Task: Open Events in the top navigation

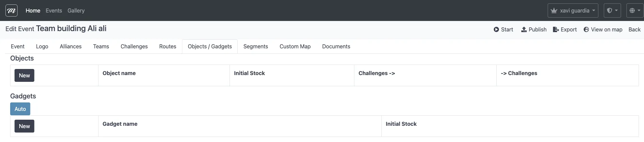Action: tap(54, 11)
